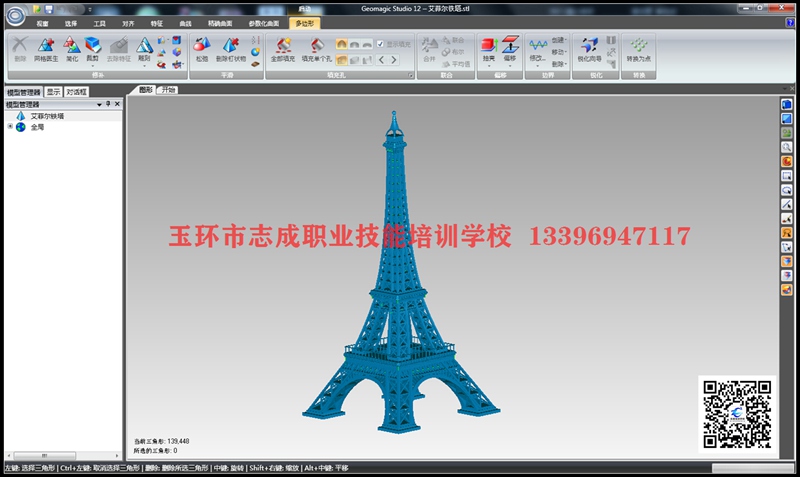Close the 模型管理器 panel
Screen dimensions: 800x477
click(117, 104)
